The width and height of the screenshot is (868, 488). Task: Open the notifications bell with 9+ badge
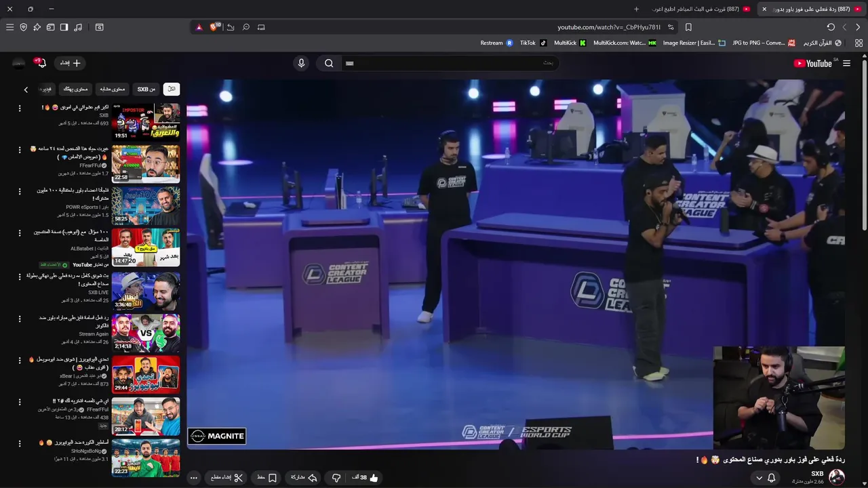click(41, 63)
